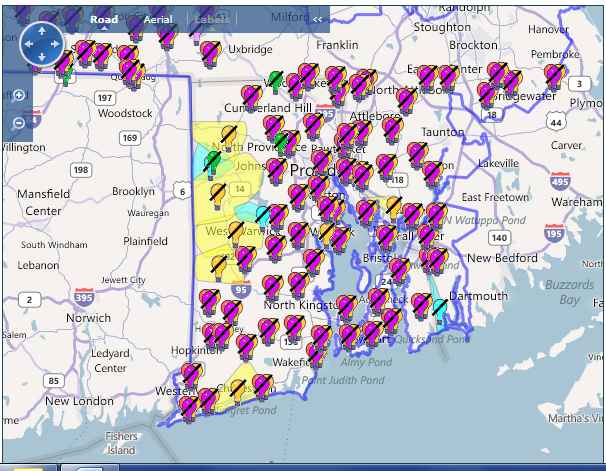This screenshot has width=606, height=471.
Task: Click route 6 shield near Brooklyn
Action: 182,191
